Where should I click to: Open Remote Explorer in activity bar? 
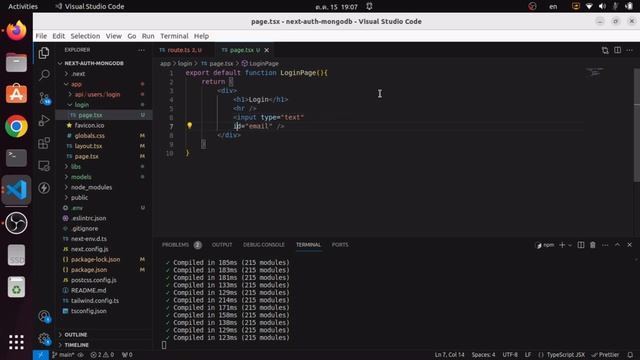point(44,165)
